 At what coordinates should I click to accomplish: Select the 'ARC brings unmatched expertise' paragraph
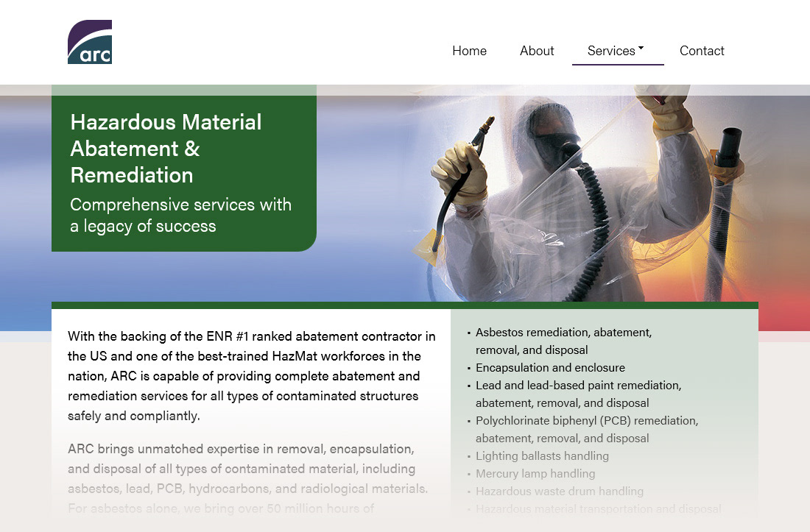tap(248, 478)
